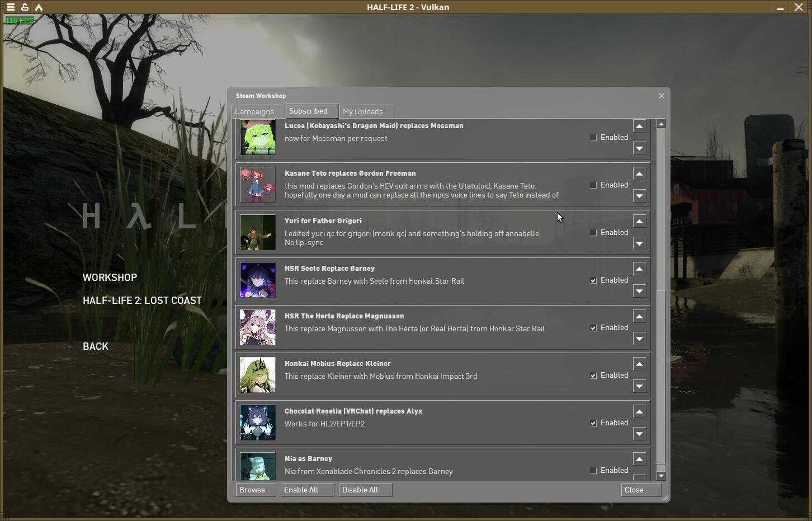Minimize the Half-Life 2 window
812x521 pixels.
click(x=780, y=7)
